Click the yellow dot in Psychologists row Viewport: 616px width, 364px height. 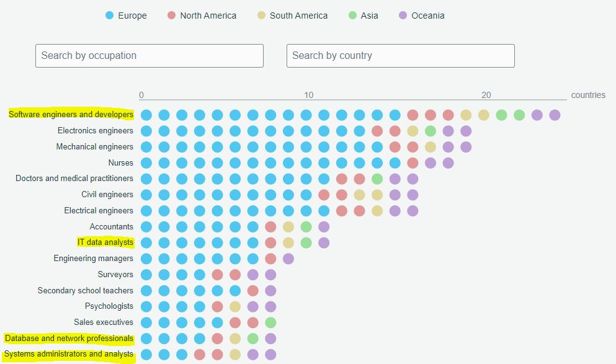(x=235, y=307)
